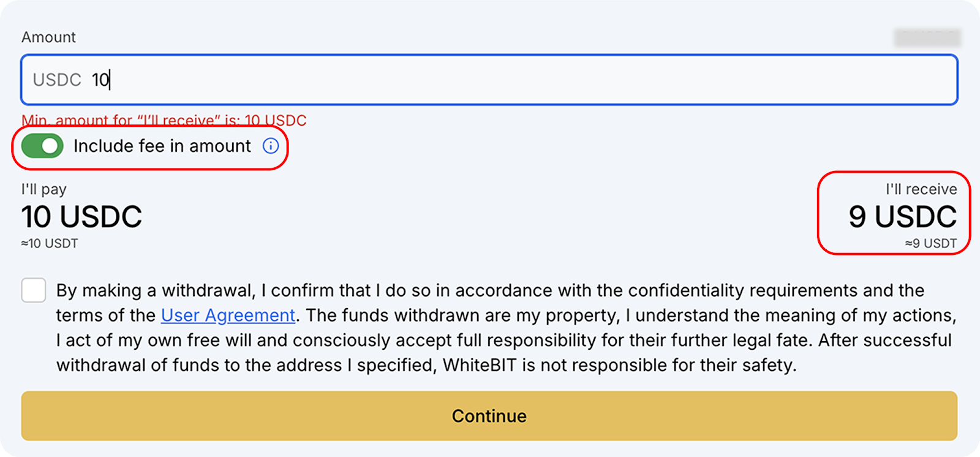980x457 pixels.
Task: Check the withdrawal confirmation checkbox
Action: (x=34, y=290)
